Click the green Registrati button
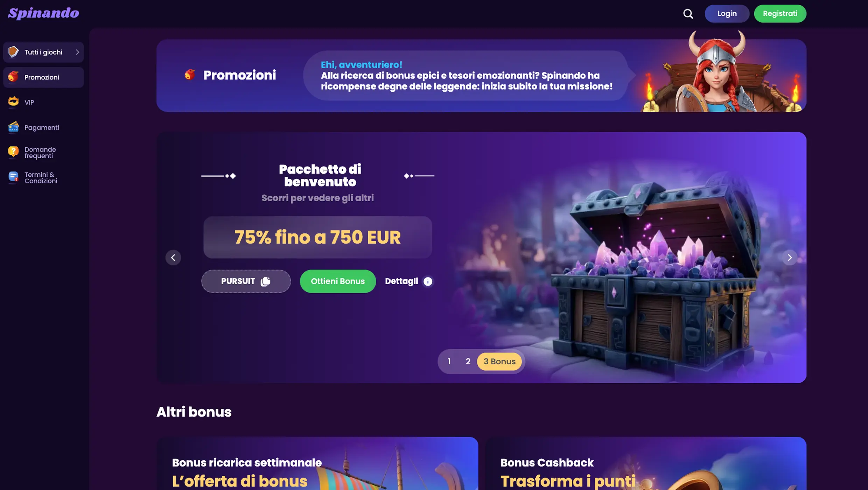The image size is (868, 490). (780, 14)
